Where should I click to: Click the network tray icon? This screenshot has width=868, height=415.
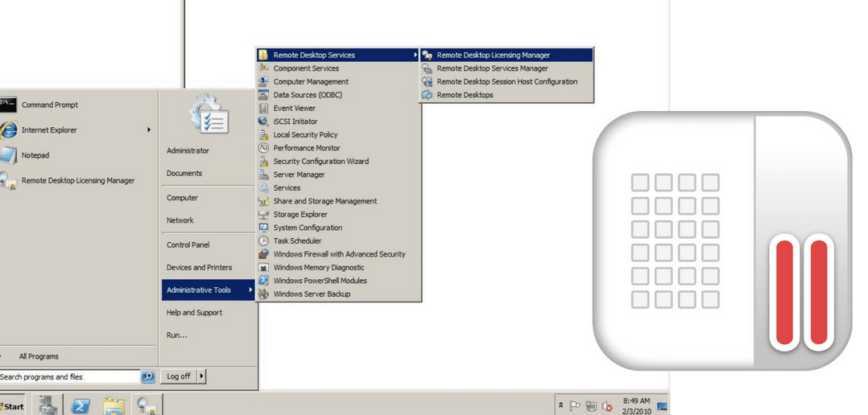591,406
